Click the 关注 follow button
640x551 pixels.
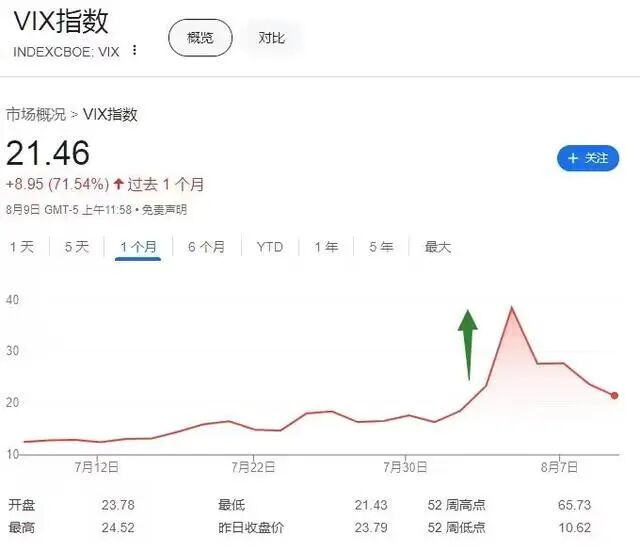click(588, 158)
